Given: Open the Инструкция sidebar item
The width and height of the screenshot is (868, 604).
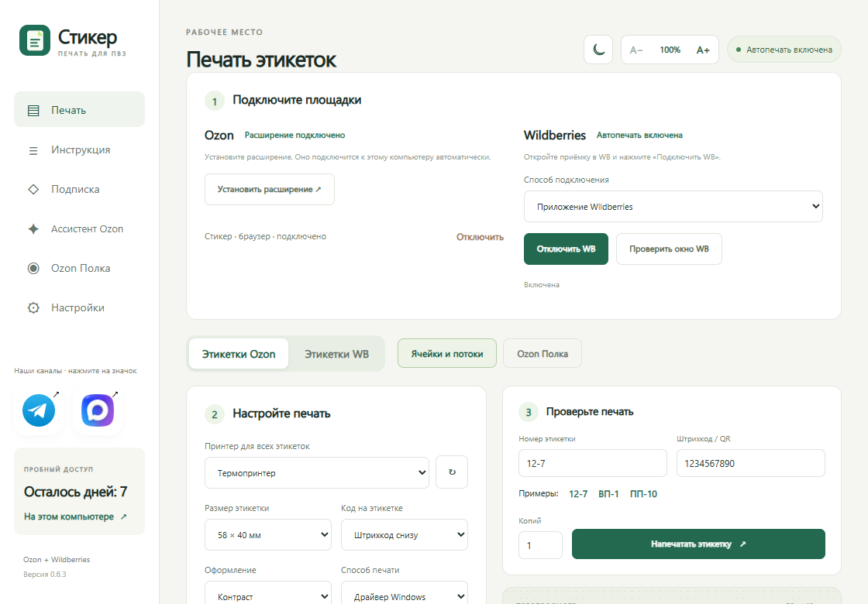Looking at the screenshot, I should (x=79, y=150).
